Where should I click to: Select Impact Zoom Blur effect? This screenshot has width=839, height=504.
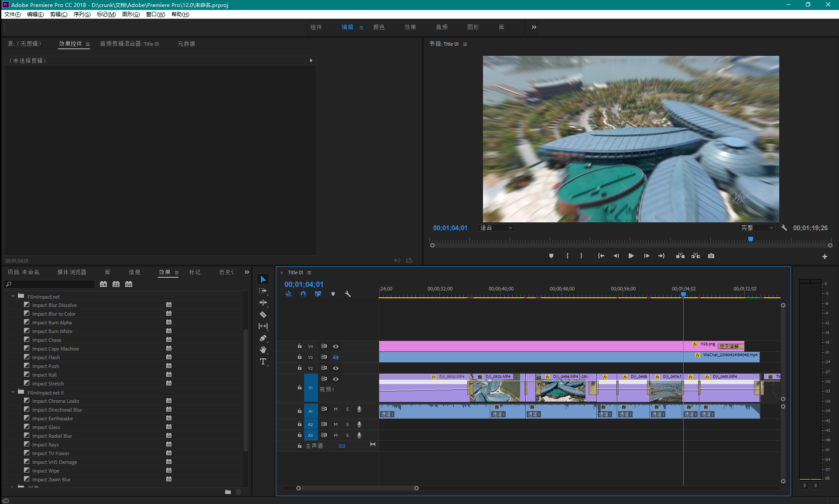(x=51, y=480)
